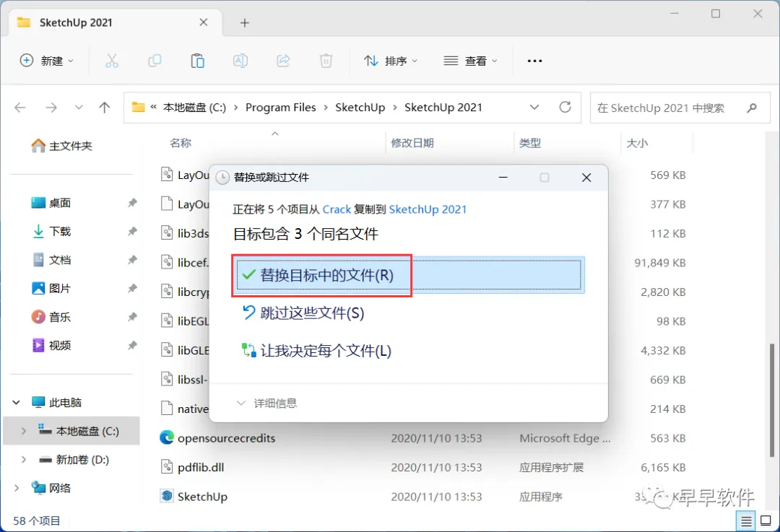Choose 替换目标中的文件(R)
Image resolution: width=780 pixels, height=532 pixels.
pos(408,275)
